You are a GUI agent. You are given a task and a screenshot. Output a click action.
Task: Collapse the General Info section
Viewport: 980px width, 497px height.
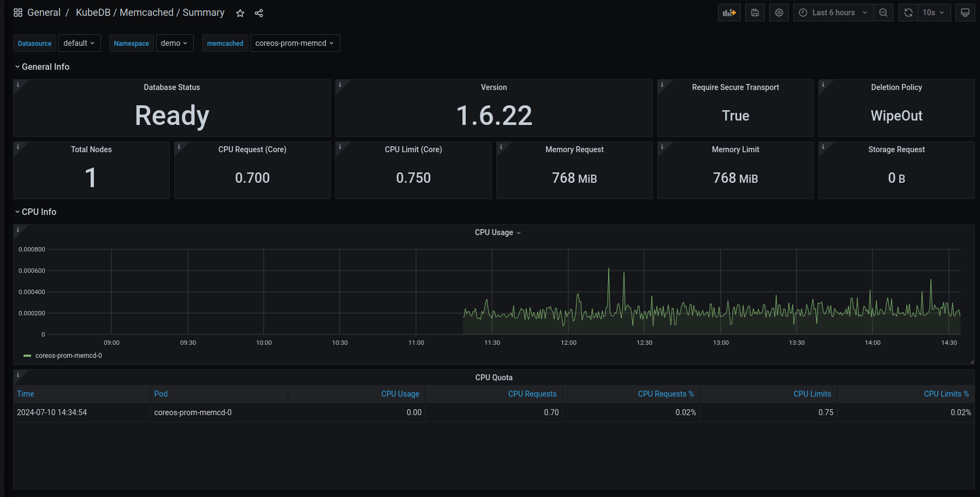point(42,66)
